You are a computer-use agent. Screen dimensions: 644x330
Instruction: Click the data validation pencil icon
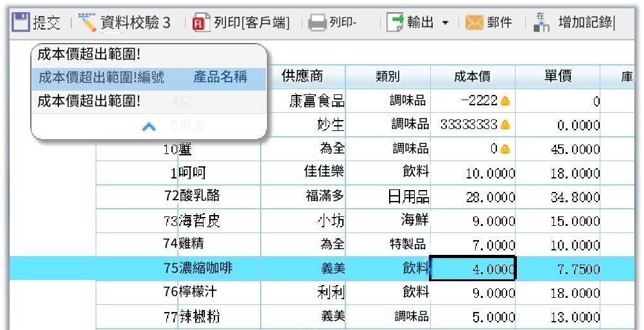(87, 22)
